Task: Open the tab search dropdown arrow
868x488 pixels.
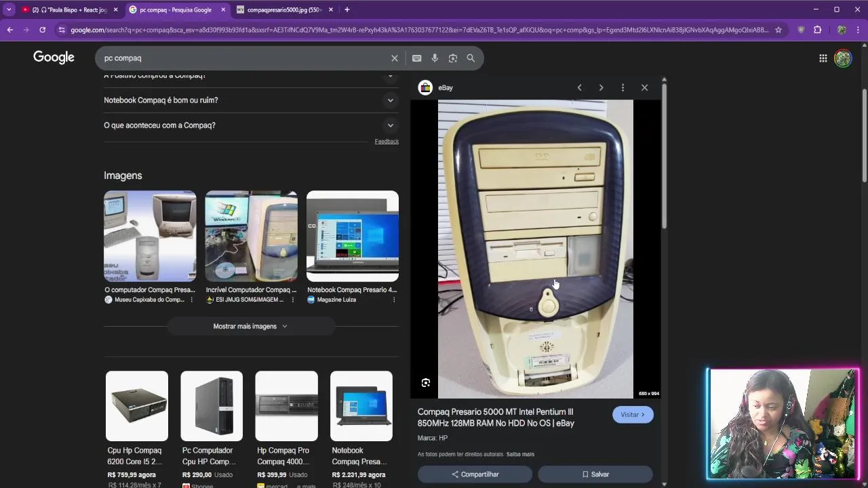Action: (9, 9)
